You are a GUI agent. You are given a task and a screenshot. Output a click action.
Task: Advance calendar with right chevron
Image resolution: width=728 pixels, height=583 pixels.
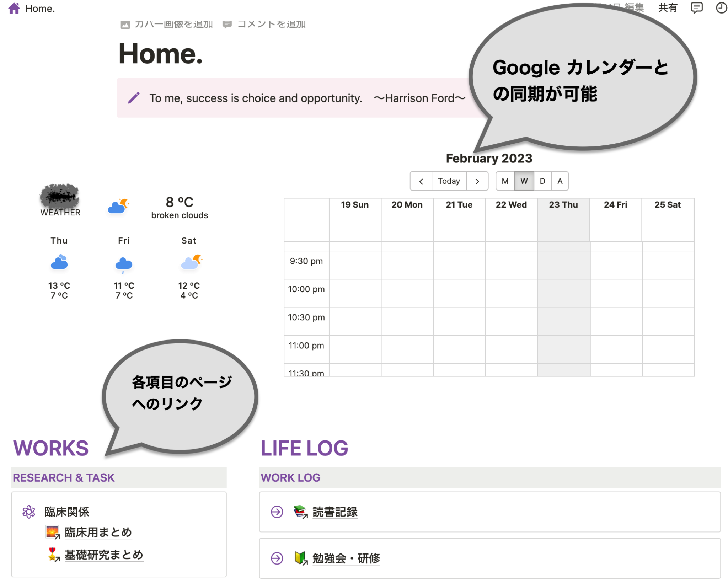coord(477,181)
